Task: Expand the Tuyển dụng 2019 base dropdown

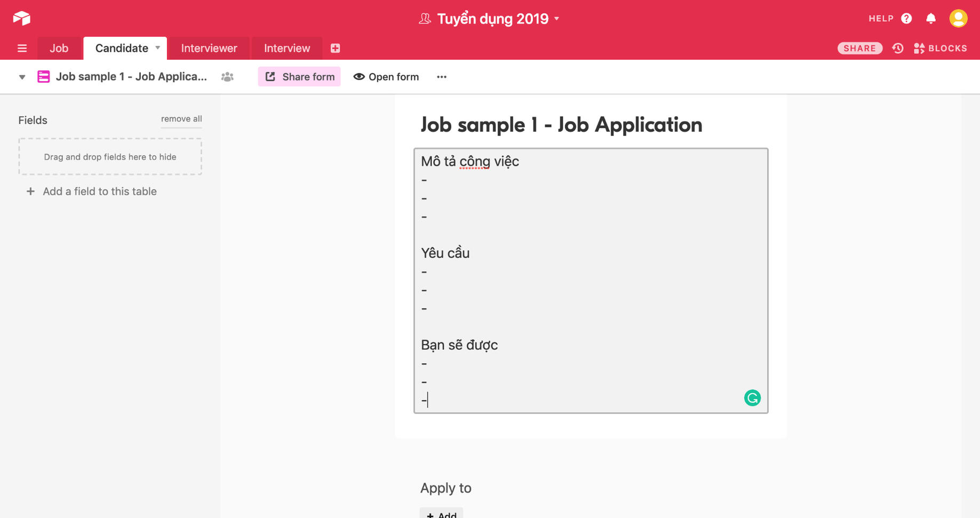Action: [x=556, y=19]
